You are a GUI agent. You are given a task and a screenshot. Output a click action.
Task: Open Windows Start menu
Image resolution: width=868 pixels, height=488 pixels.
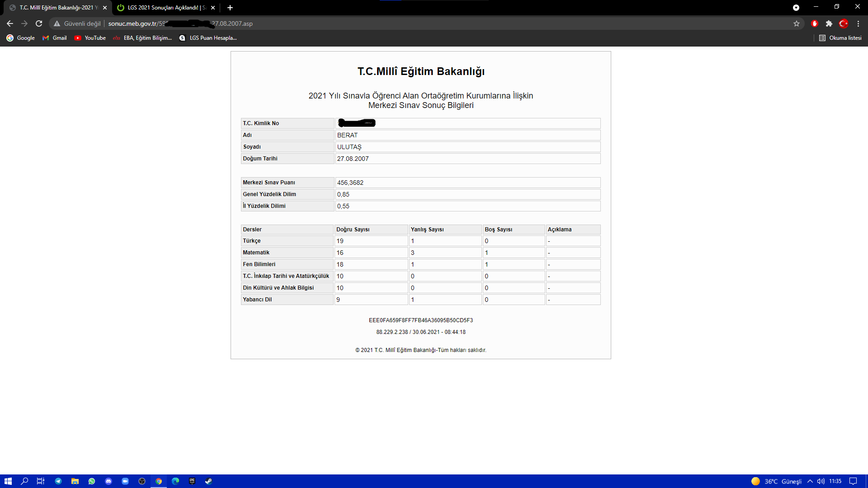(x=8, y=481)
